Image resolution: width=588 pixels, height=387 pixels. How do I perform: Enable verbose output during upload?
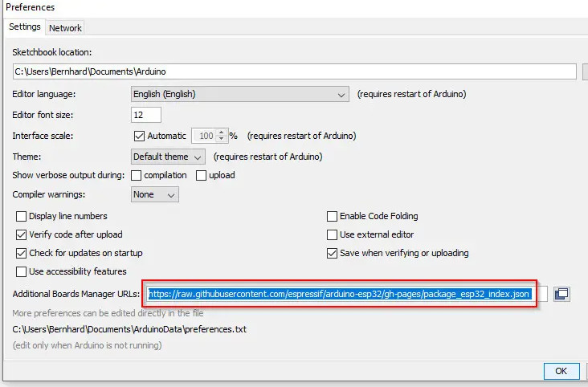point(202,175)
